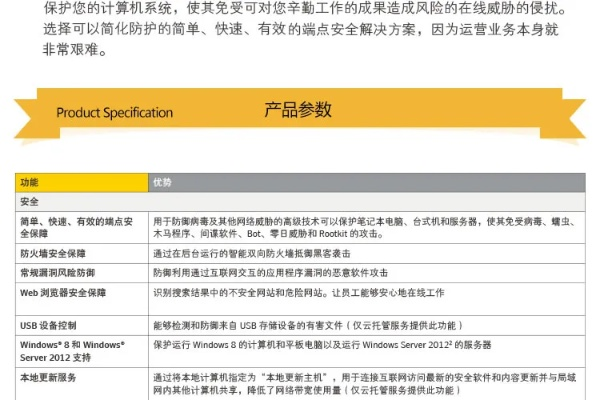Click the Web 浏览器安全保障 feature cell
The image size is (600, 400).
[63, 293]
